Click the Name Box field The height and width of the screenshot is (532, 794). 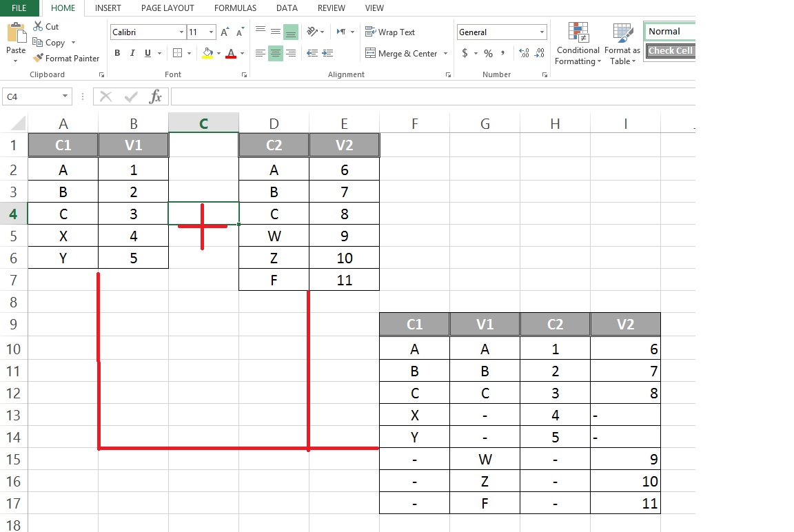[32, 96]
